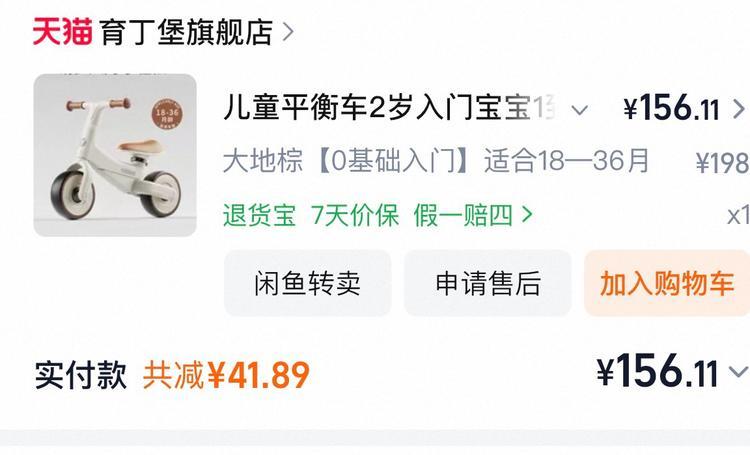Click the 申请售后 after-sales button
The image size is (750, 455).
[488, 283]
